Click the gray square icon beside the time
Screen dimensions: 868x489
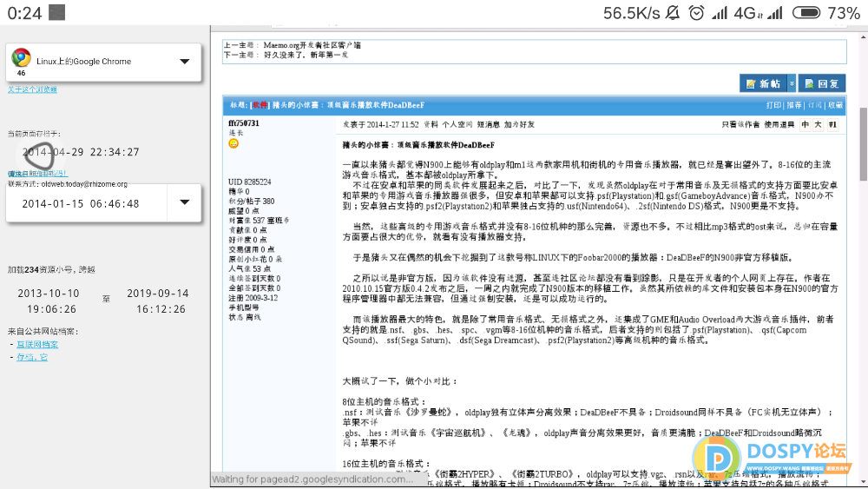click(x=57, y=12)
